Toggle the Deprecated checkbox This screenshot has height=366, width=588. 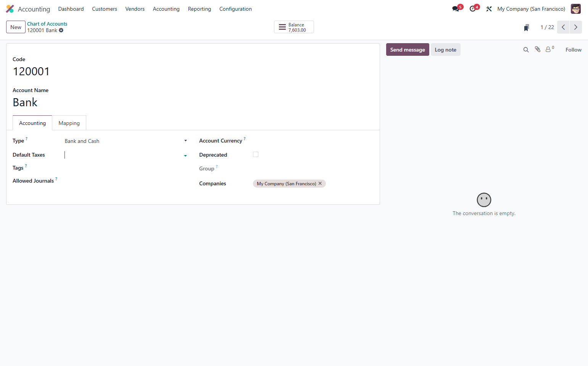[256, 154]
